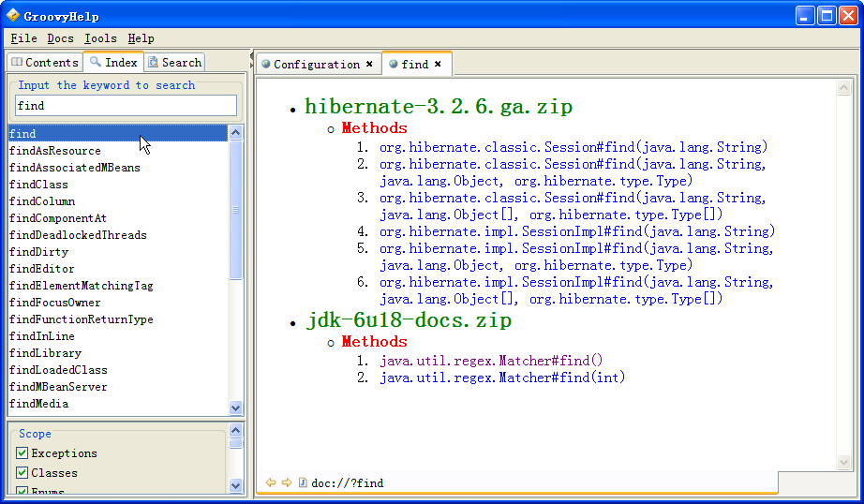864x504 pixels.
Task: Open the Session#find(java.lang.String) link
Action: (573, 147)
